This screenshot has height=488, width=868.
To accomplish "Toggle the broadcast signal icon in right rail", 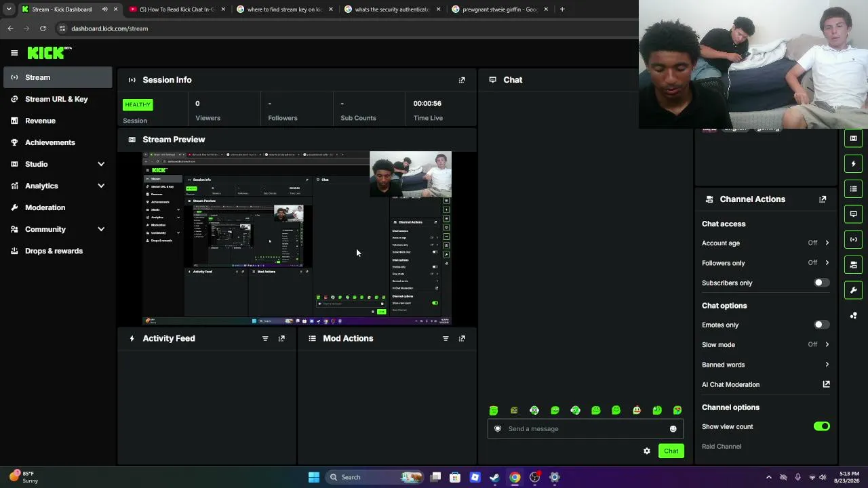I will tap(853, 239).
